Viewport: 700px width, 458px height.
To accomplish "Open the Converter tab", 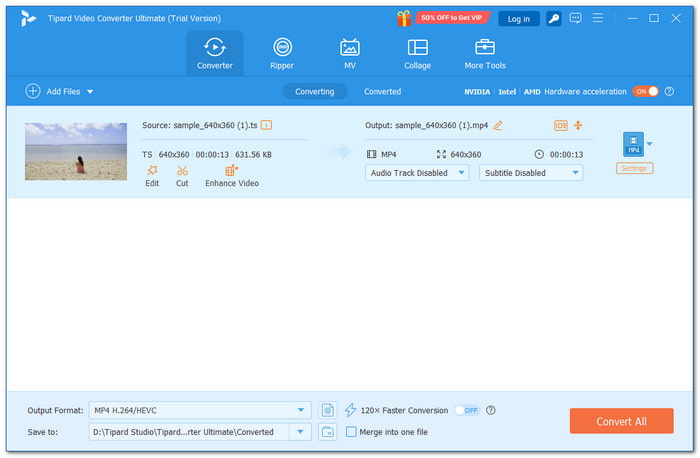I will 215,54.
